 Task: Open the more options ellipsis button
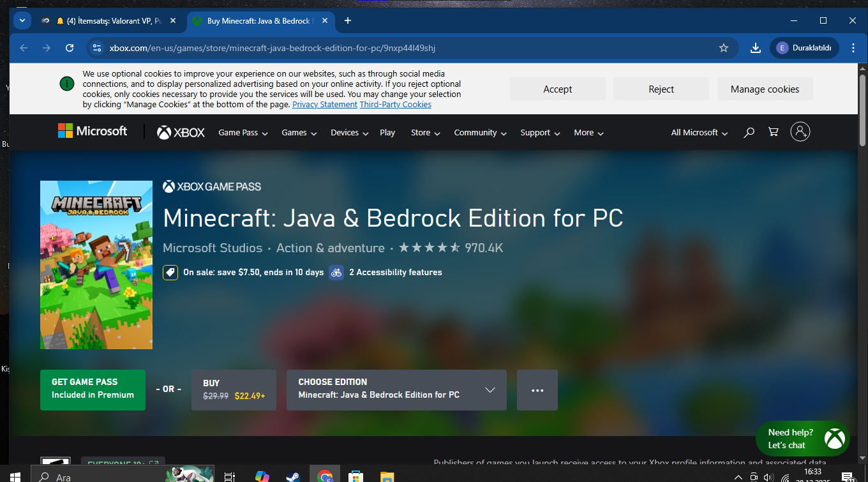[537, 390]
